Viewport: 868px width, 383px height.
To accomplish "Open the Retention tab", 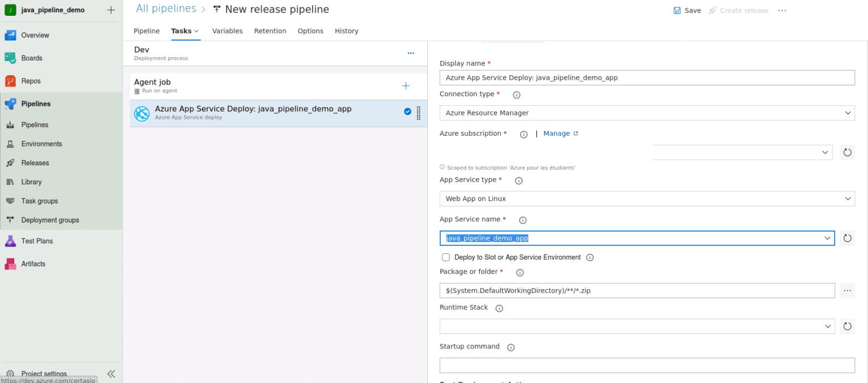I will tap(270, 31).
